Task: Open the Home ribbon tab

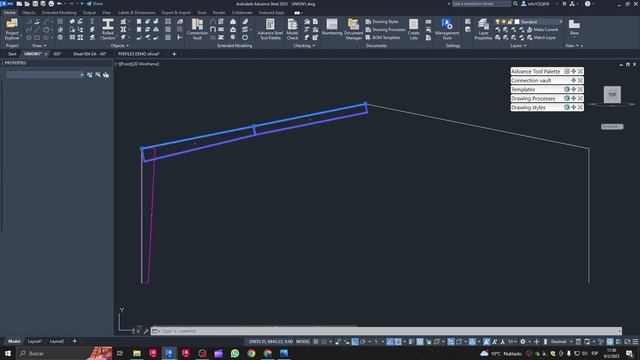Action: (9, 13)
